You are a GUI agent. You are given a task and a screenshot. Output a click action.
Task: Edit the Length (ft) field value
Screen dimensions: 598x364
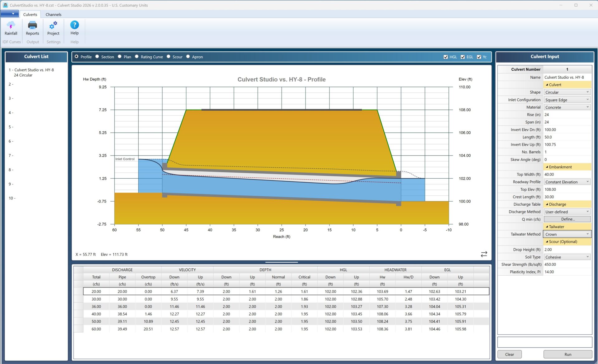click(x=567, y=137)
